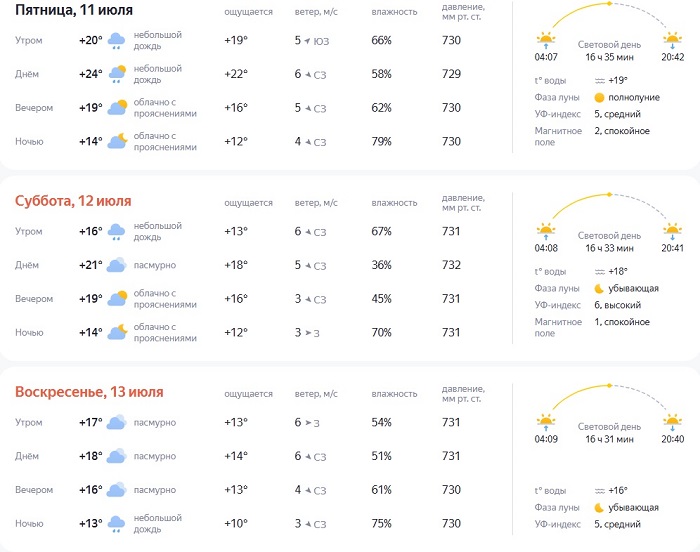Click Saturday night cloudy moon icon
The height and width of the screenshot is (552, 700).
tap(117, 332)
